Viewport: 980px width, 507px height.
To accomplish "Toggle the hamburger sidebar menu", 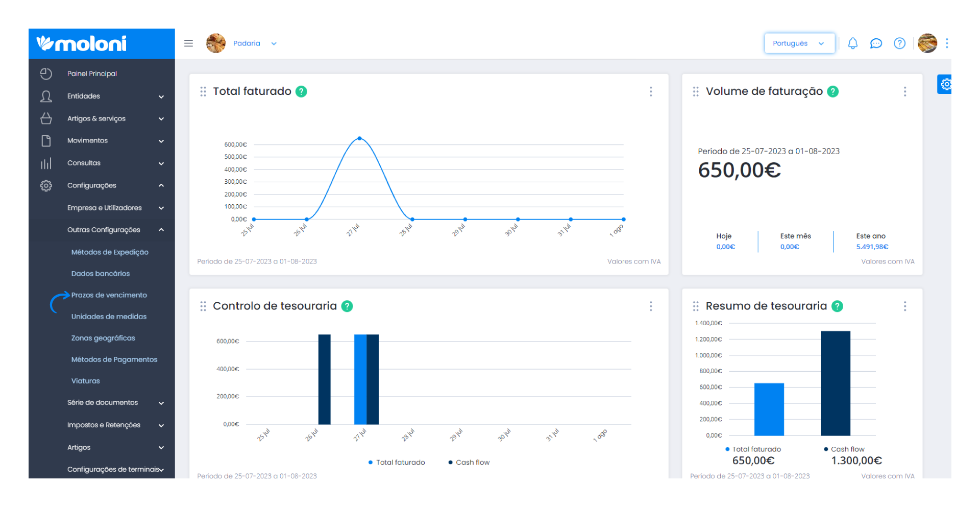I will (x=188, y=43).
